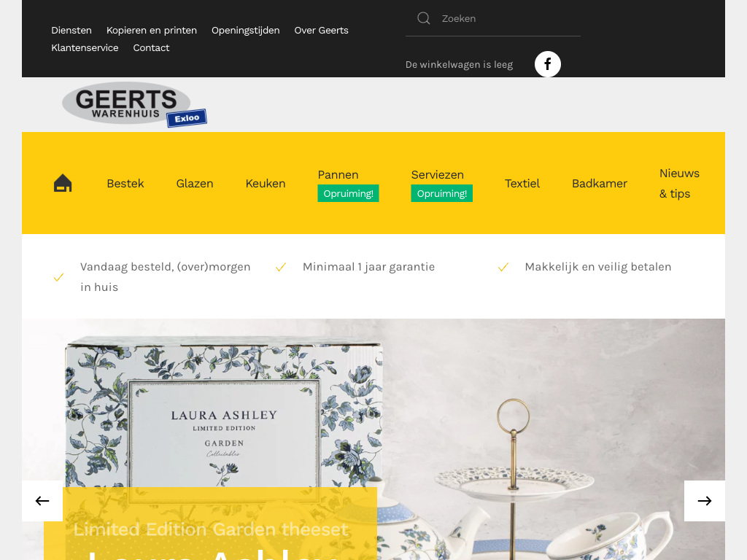Advance slider with the right arrow
This screenshot has width=747, height=560.
pos(705,501)
